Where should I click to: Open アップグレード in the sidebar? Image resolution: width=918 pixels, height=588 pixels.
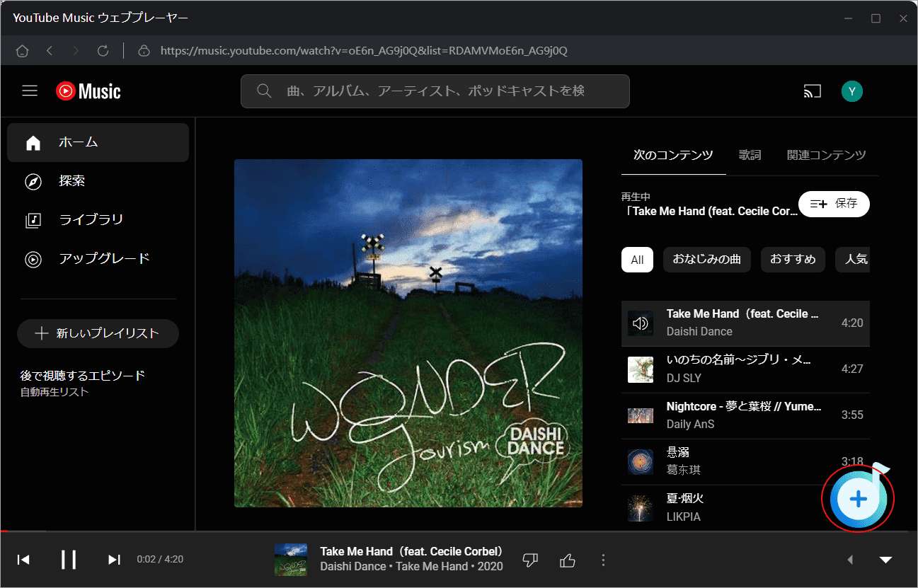click(x=98, y=258)
